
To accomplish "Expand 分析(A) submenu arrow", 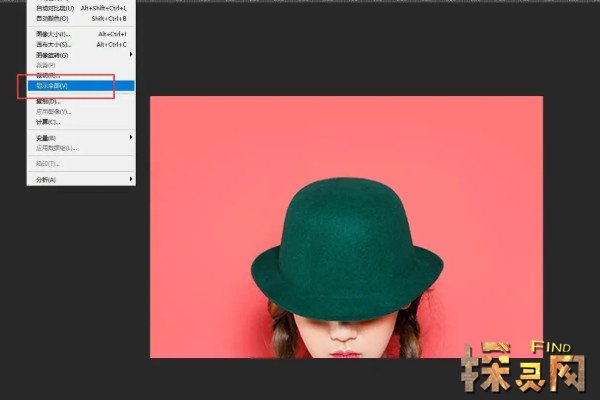I will (130, 180).
